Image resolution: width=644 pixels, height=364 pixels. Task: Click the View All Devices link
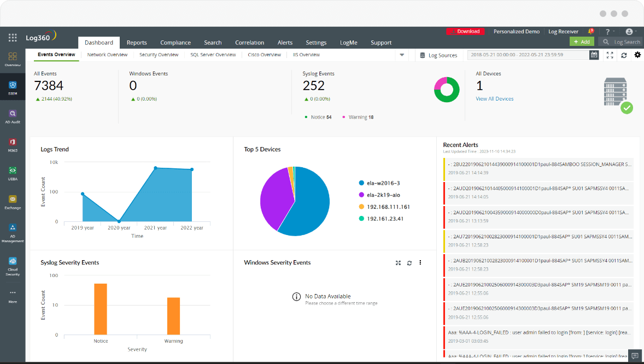tap(495, 98)
